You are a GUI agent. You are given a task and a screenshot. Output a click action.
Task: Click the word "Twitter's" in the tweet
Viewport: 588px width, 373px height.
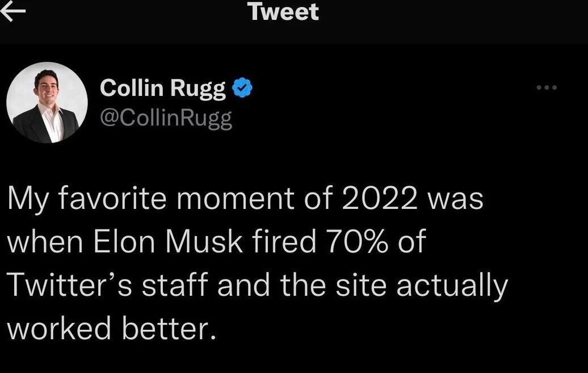70,284
